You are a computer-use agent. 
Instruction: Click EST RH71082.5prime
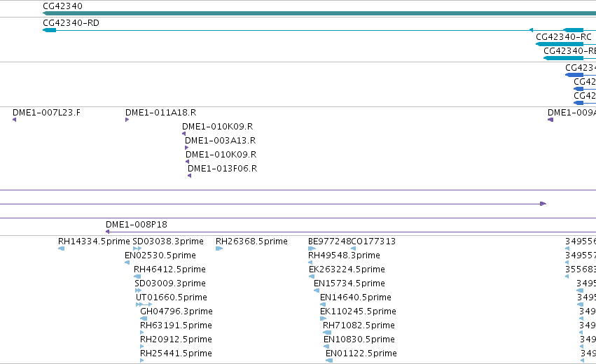click(359, 325)
